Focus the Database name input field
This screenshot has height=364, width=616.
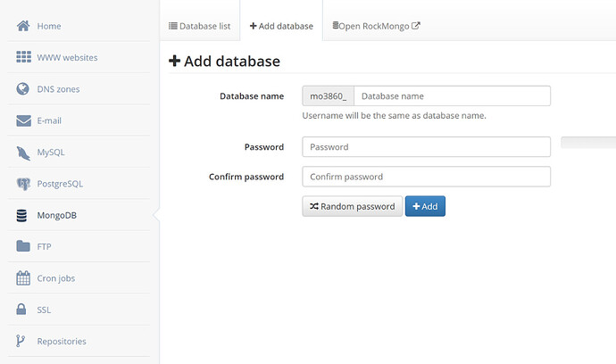click(x=452, y=95)
